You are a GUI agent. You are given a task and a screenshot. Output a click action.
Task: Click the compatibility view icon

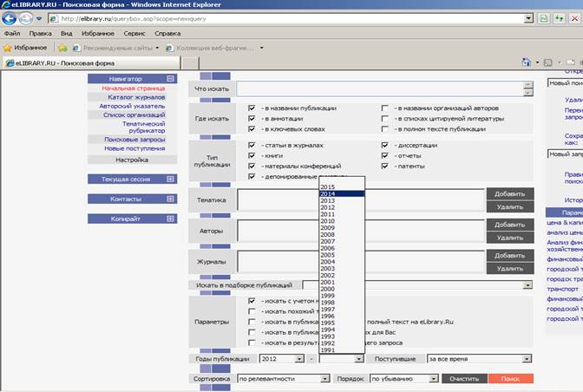pyautogui.click(x=544, y=18)
